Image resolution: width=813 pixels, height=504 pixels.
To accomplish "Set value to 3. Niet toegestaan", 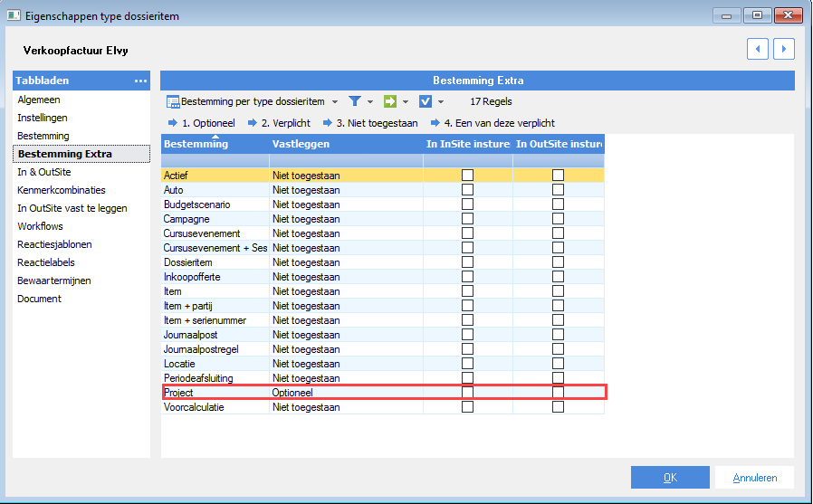I will [370, 123].
